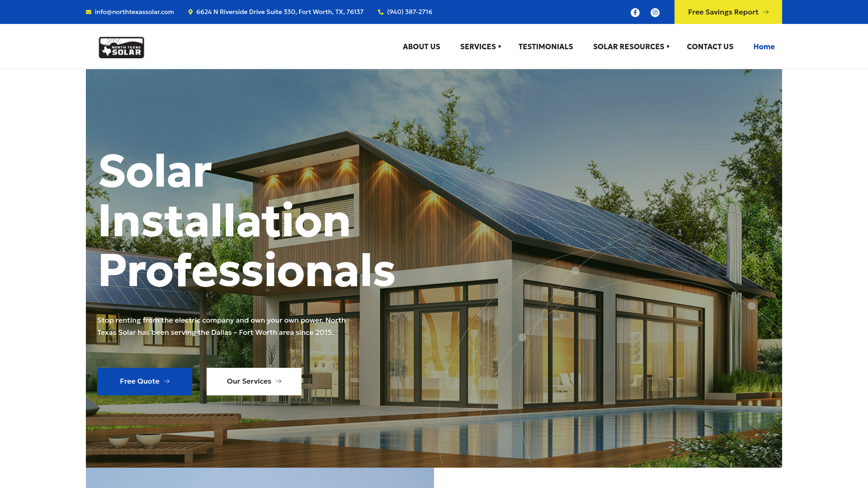Click the North Texas Solar logo
This screenshot has height=488, width=868.
121,47
